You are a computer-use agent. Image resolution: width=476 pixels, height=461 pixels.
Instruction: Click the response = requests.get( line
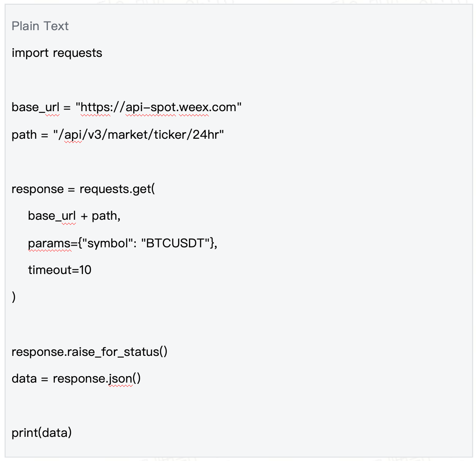[83, 189]
